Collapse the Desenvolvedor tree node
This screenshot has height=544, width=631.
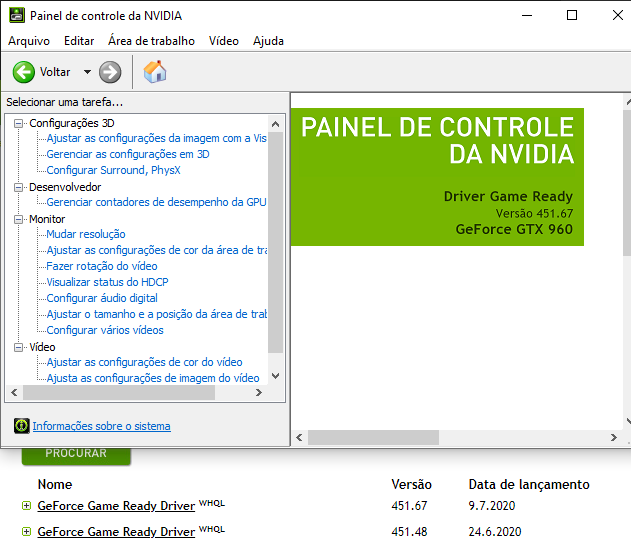click(19, 188)
